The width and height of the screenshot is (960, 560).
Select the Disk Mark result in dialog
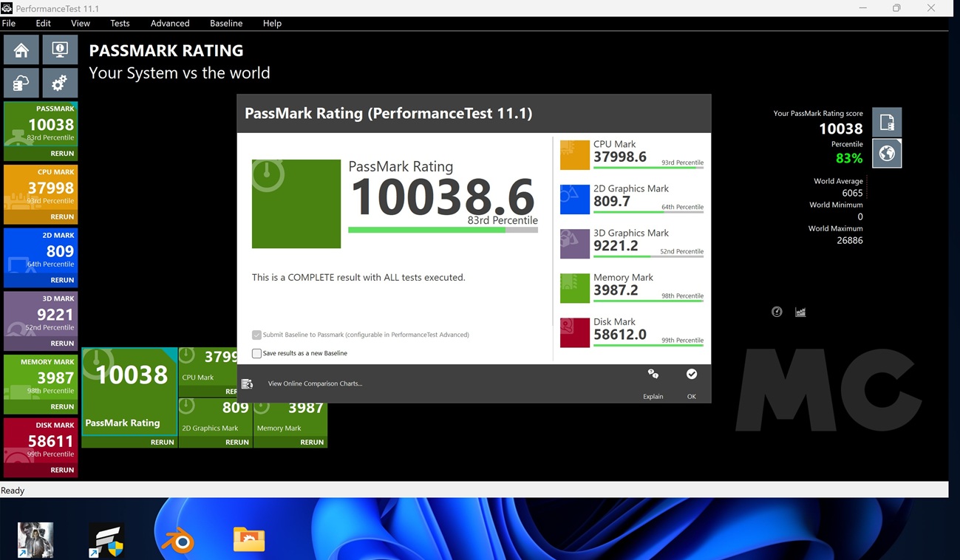coord(631,332)
